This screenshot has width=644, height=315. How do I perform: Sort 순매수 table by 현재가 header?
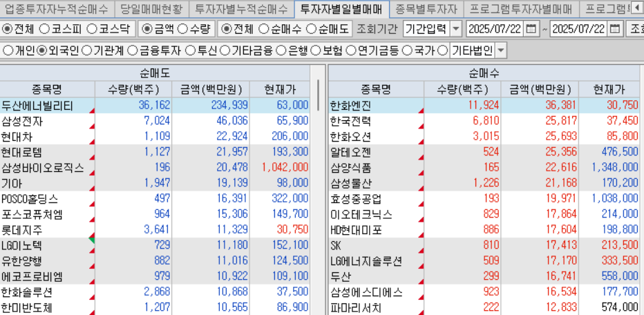(609, 89)
